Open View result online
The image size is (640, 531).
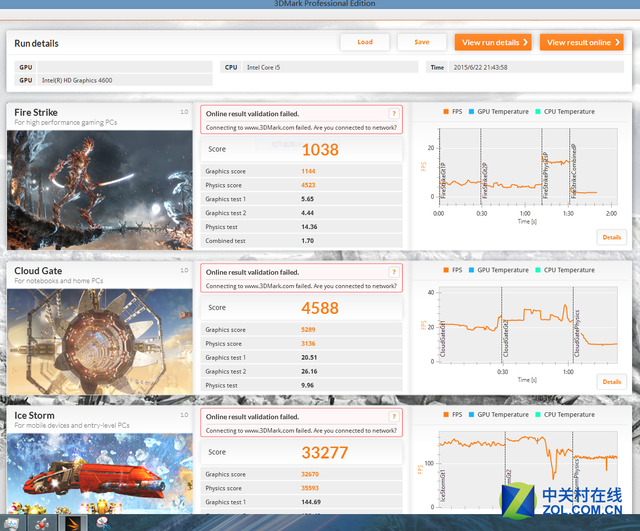coord(582,42)
